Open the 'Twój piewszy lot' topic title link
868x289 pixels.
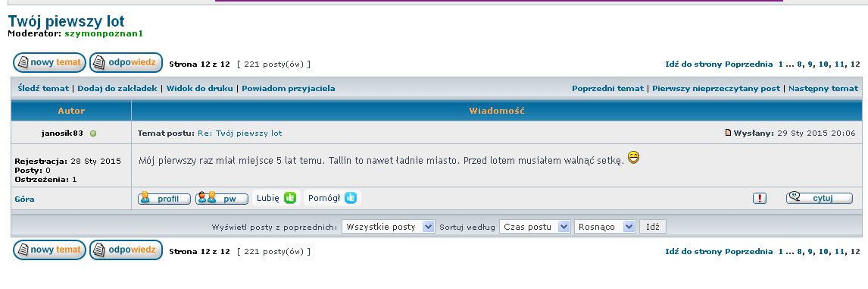67,22
